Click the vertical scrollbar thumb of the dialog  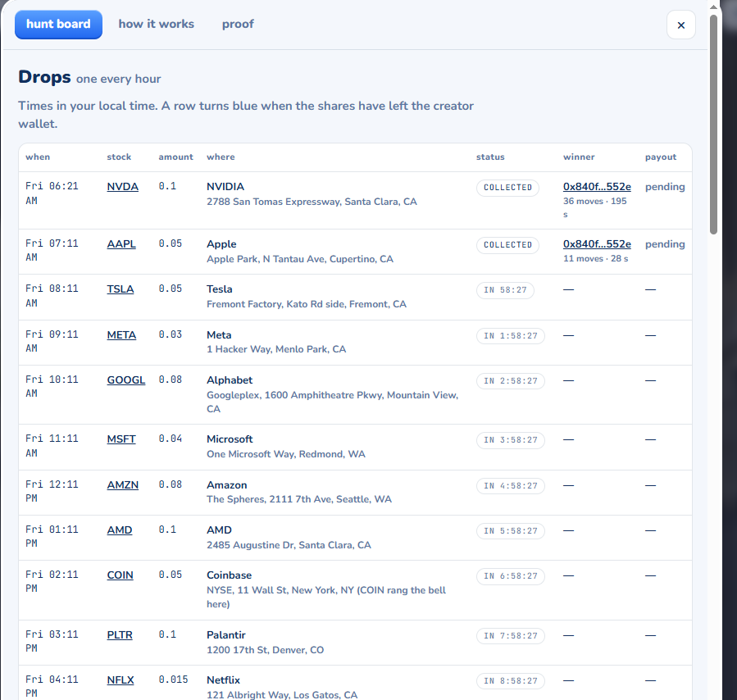click(713, 125)
